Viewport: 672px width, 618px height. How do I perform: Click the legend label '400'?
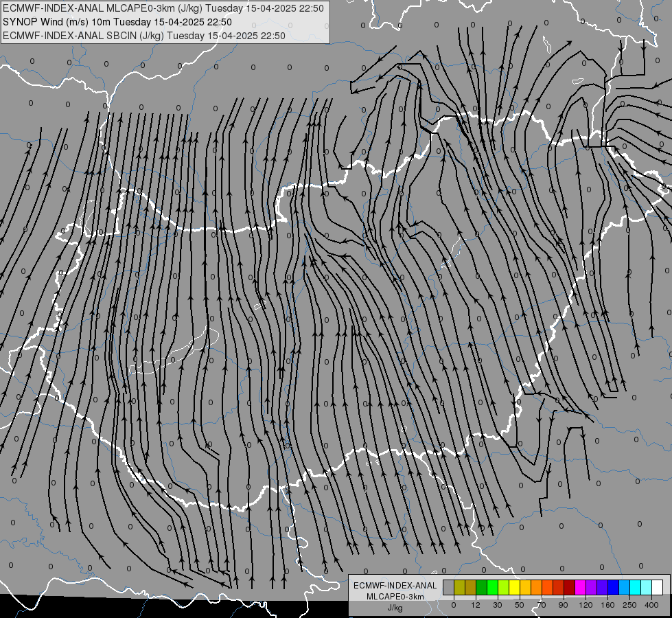point(651,605)
